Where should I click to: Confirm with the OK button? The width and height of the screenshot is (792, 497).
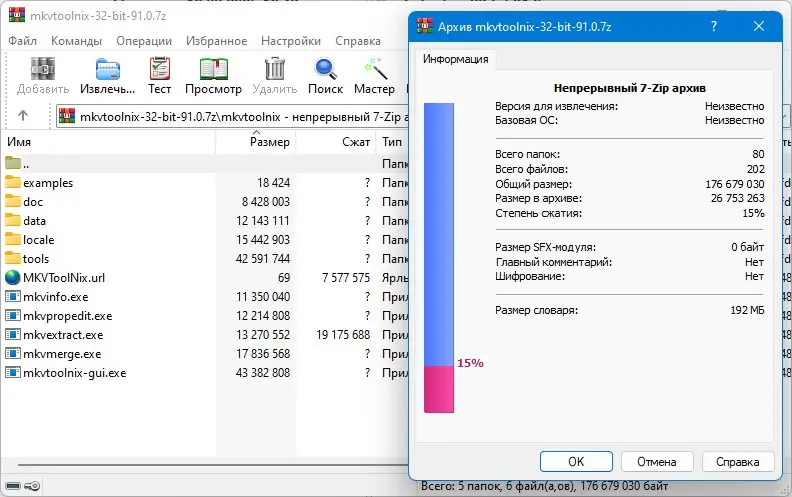[576, 462]
